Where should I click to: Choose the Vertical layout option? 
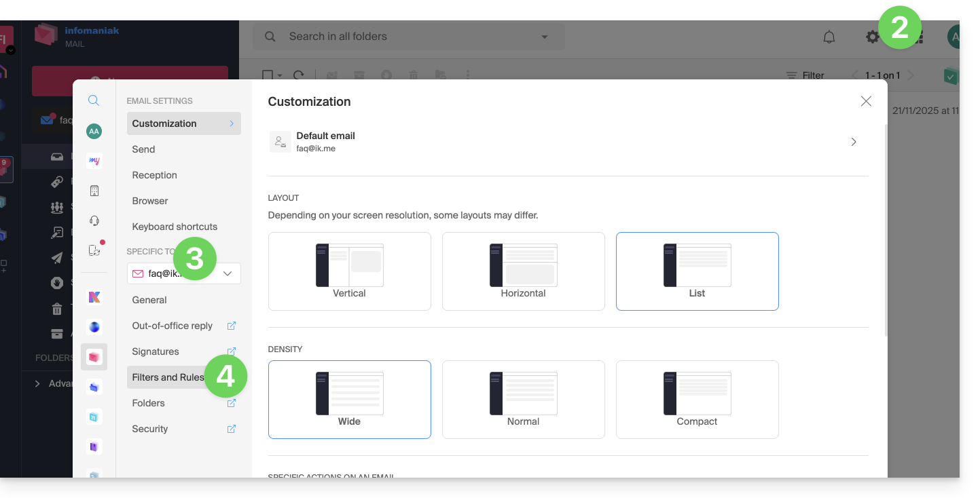349,271
